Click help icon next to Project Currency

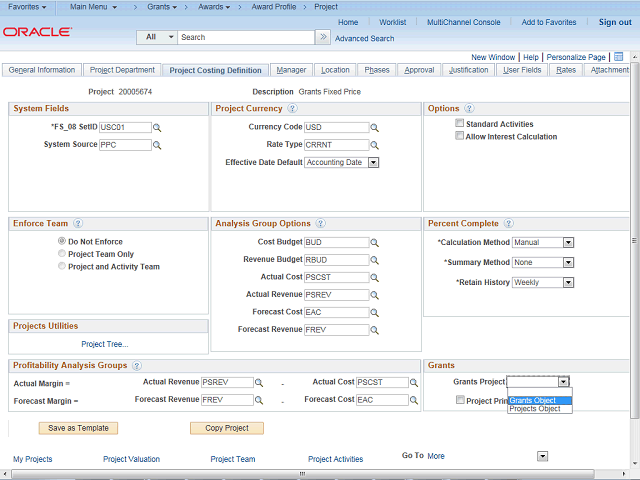[x=292, y=108]
